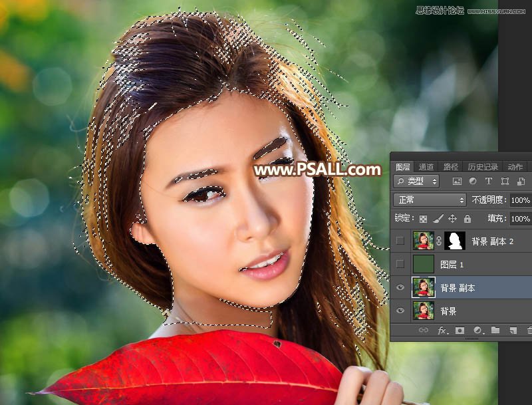
Task: Select the 背景 副本 2 layer mask thumbnail
Action: click(x=455, y=241)
